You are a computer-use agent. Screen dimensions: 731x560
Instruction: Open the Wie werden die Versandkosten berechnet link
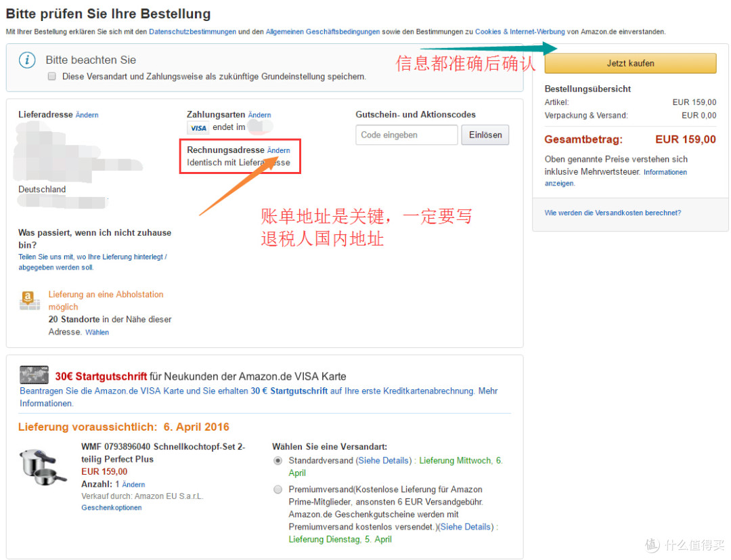(613, 213)
